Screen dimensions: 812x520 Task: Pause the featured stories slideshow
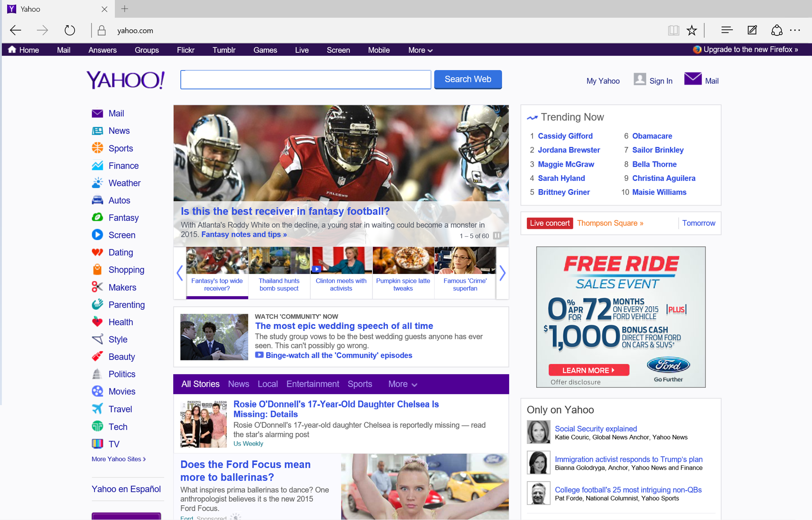tap(497, 235)
